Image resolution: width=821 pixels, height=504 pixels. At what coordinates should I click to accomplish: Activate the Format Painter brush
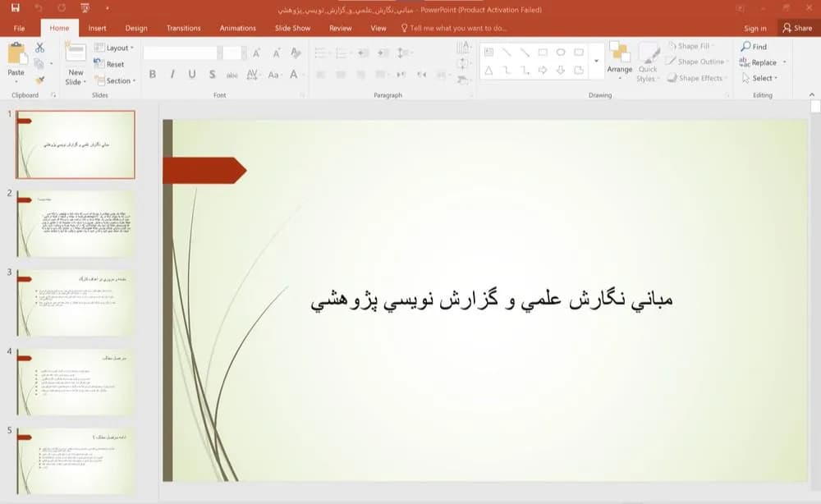tap(39, 80)
